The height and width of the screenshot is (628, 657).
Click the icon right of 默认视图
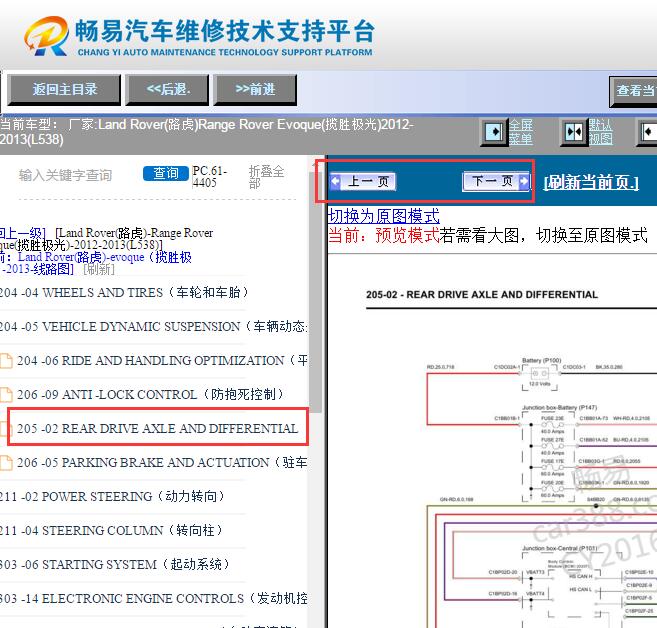coord(647,132)
